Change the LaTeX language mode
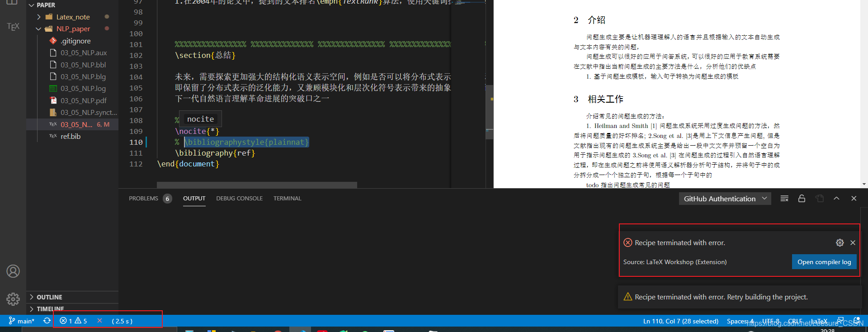This screenshot has height=332, width=868. 819,321
